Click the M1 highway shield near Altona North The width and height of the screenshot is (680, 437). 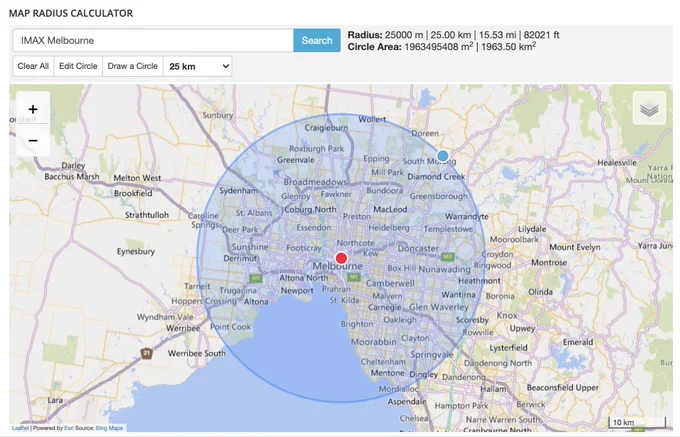[x=255, y=278]
